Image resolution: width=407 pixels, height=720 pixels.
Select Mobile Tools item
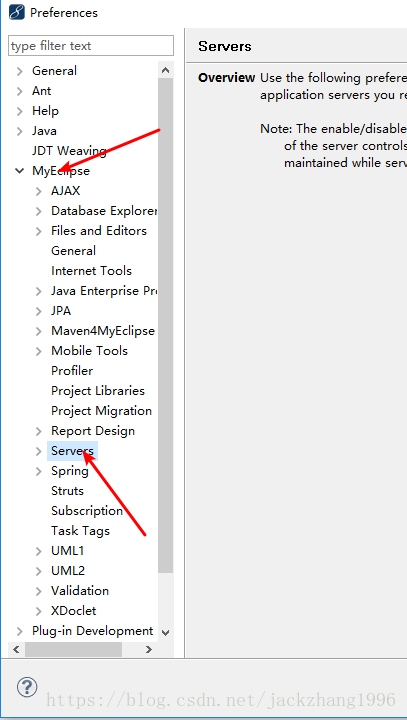(89, 351)
